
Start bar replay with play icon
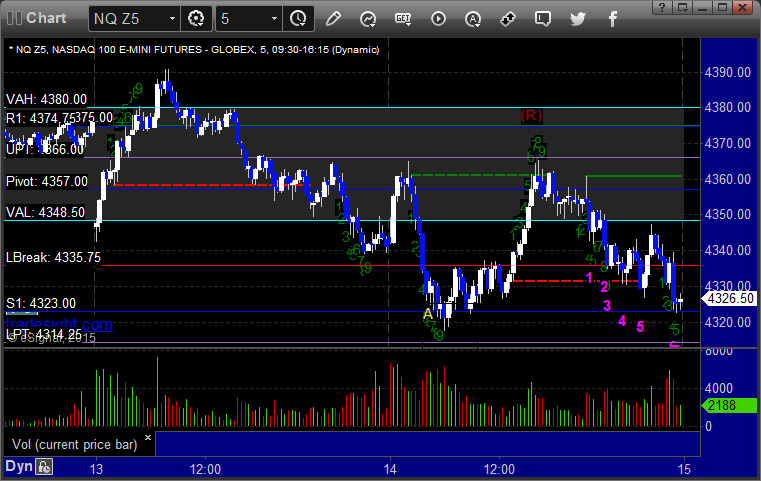click(x=438, y=19)
